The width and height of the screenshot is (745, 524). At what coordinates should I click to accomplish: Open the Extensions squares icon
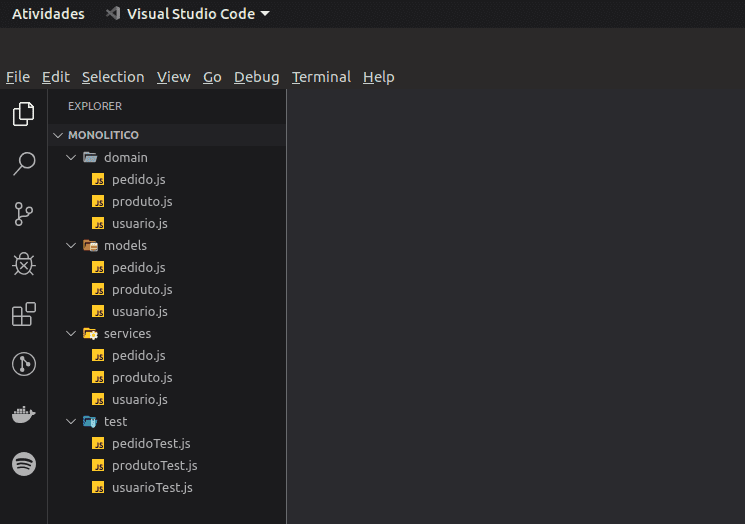[x=24, y=314]
